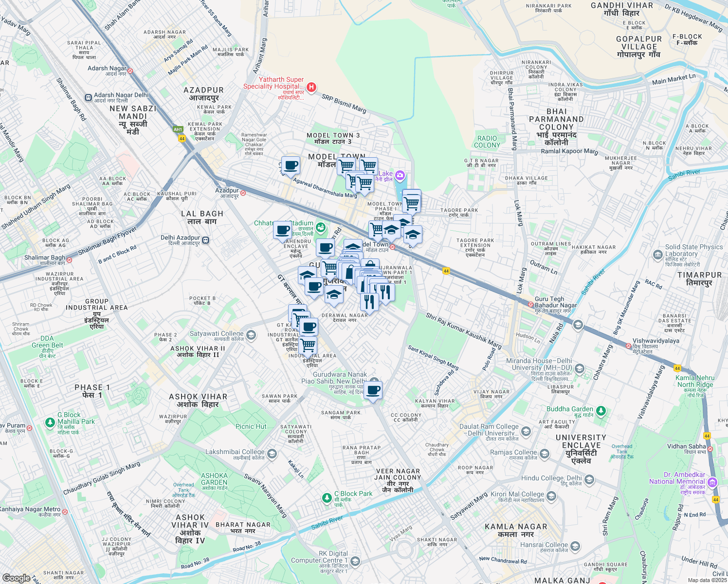Click the C Block Park tree icon
Viewport: 728px width, 584px height.
click(x=327, y=498)
